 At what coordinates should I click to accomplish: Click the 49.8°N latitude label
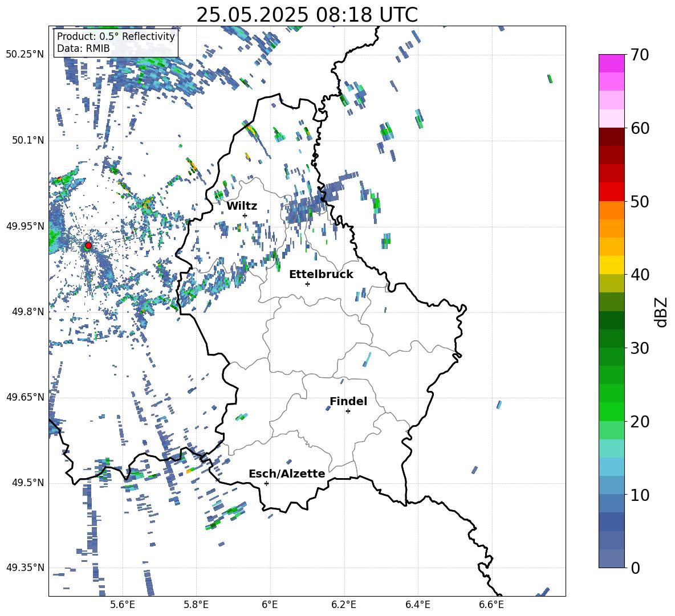pos(28,312)
